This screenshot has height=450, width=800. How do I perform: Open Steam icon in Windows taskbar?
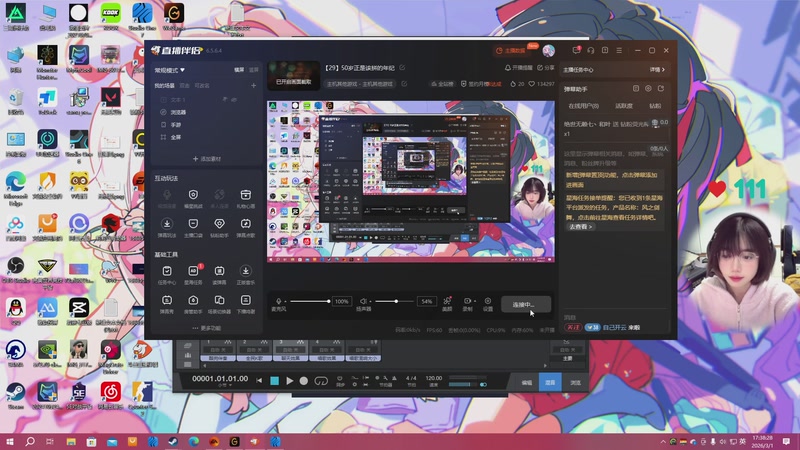coord(173,441)
